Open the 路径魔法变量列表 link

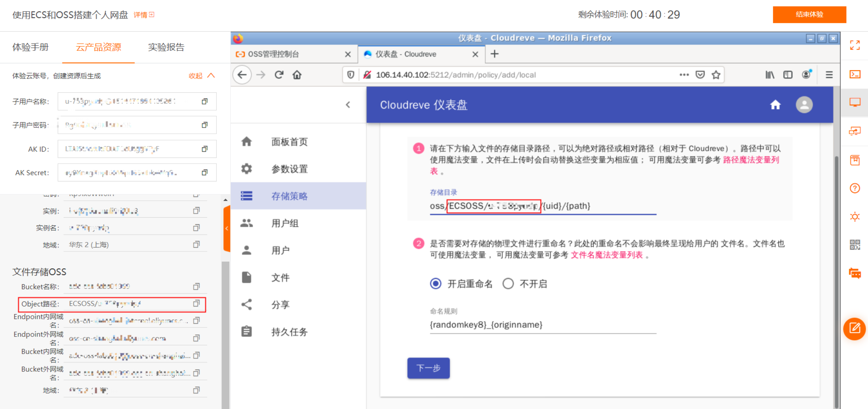[751, 160]
